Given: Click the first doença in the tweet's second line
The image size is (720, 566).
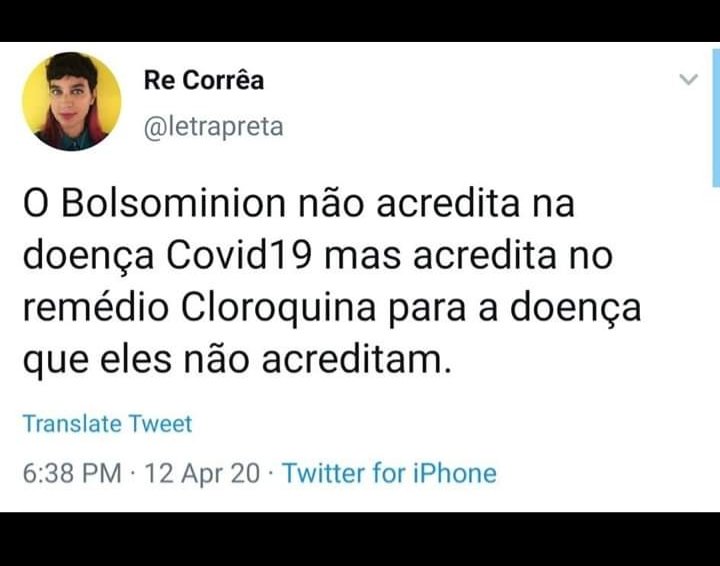Looking at the screenshot, I should pyautogui.click(x=88, y=258).
